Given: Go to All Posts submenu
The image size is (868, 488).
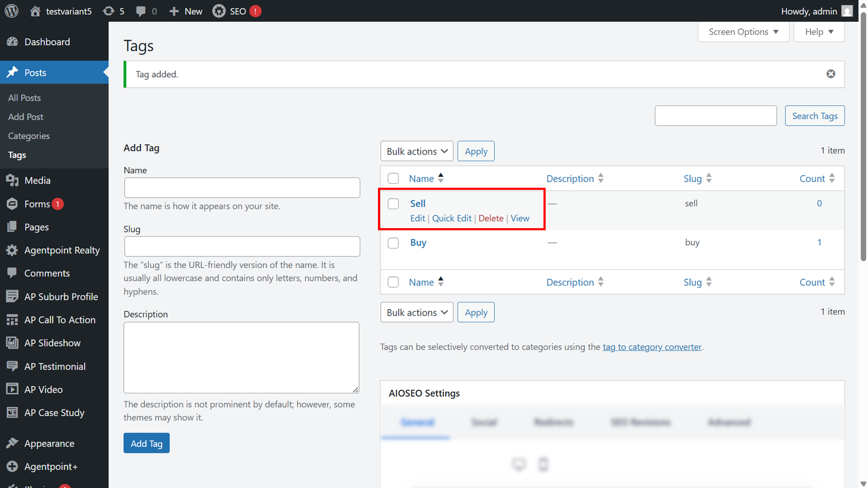Looking at the screenshot, I should point(24,98).
